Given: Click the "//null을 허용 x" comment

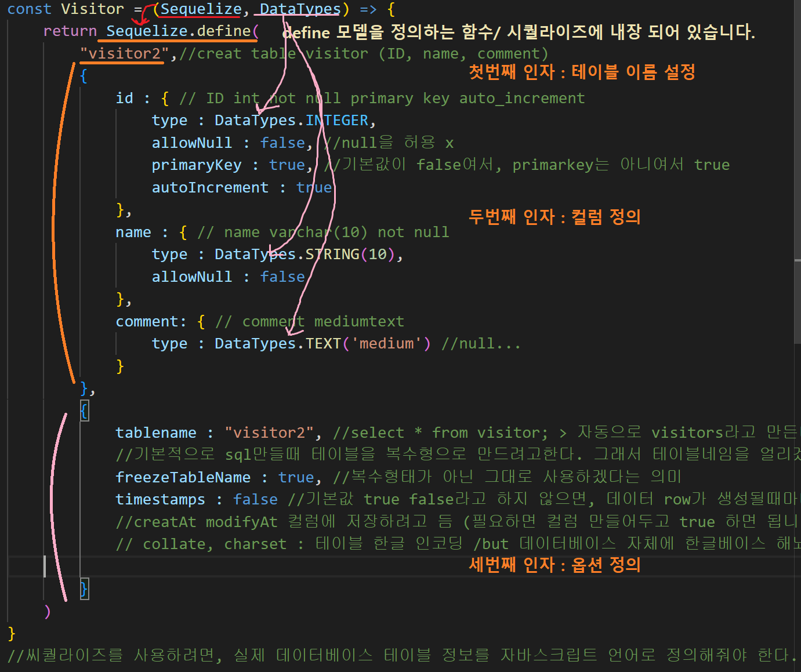Looking at the screenshot, I should point(389,143).
